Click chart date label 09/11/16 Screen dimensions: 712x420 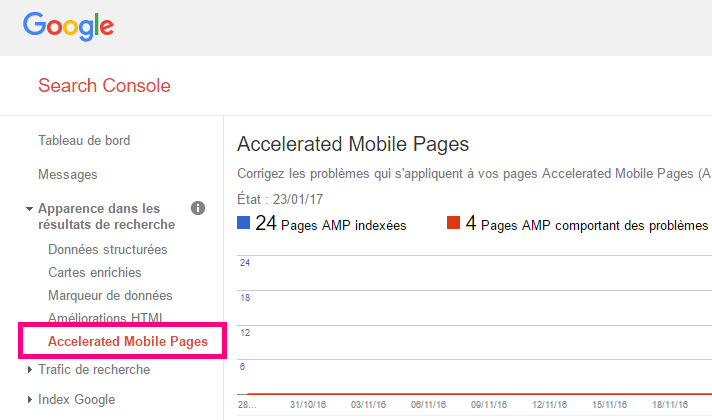pos(489,405)
